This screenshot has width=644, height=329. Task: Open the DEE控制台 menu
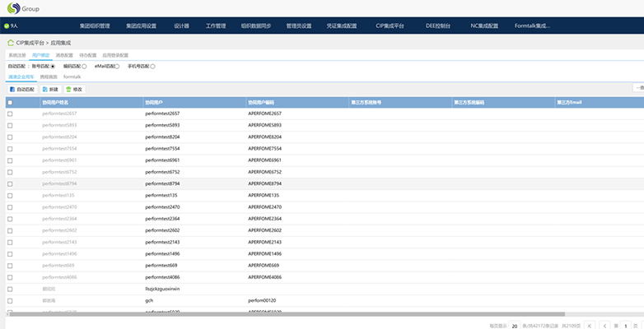pyautogui.click(x=436, y=26)
